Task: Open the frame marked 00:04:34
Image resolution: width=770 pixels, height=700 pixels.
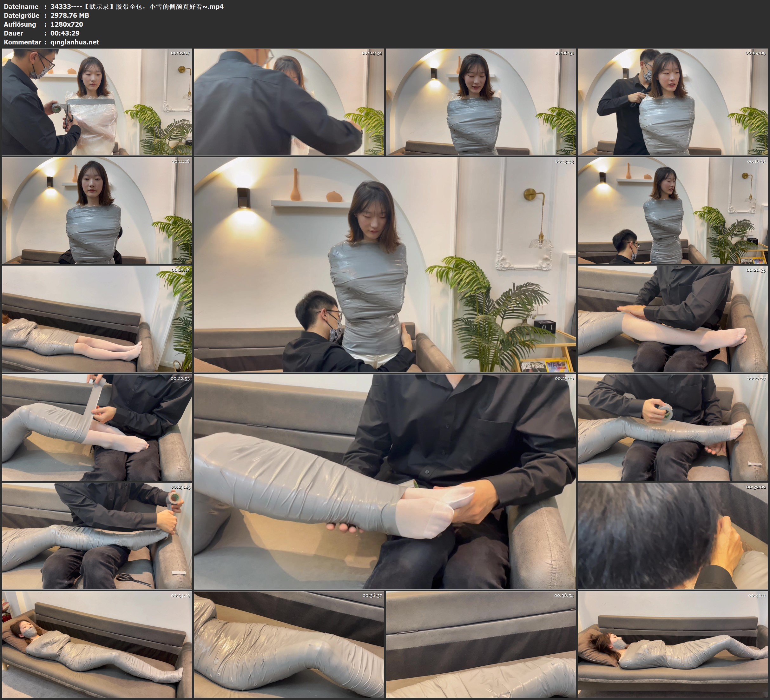Action: (289, 102)
